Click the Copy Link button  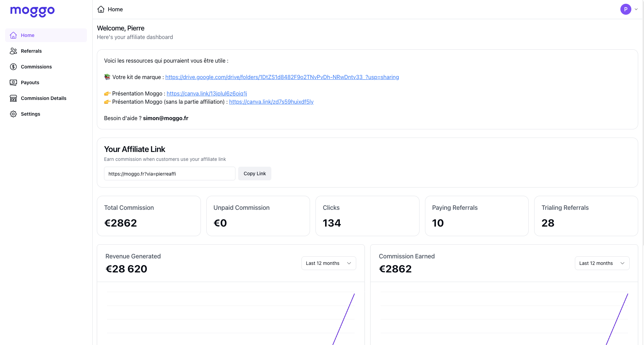(255, 174)
